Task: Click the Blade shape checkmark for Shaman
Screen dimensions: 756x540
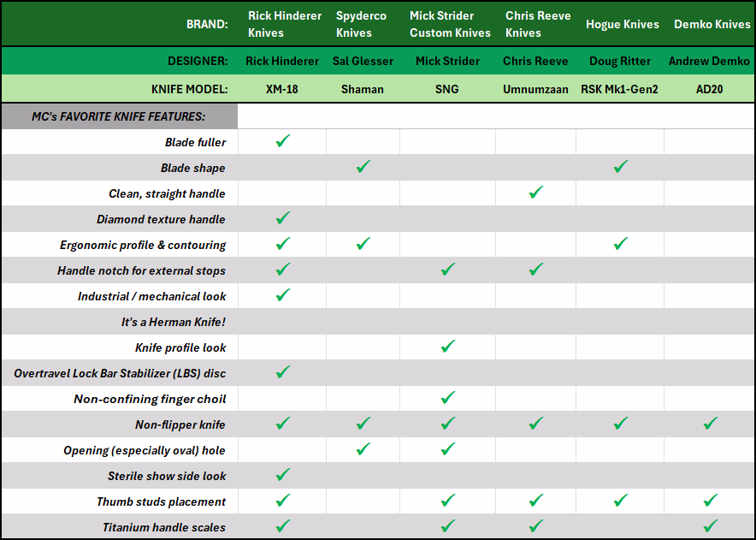Action: pyautogui.click(x=363, y=167)
